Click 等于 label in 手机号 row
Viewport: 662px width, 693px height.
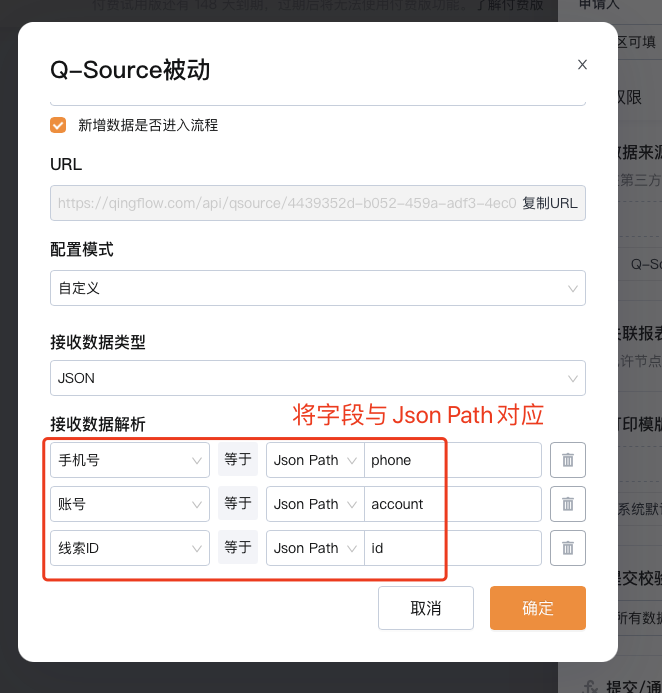point(238,459)
